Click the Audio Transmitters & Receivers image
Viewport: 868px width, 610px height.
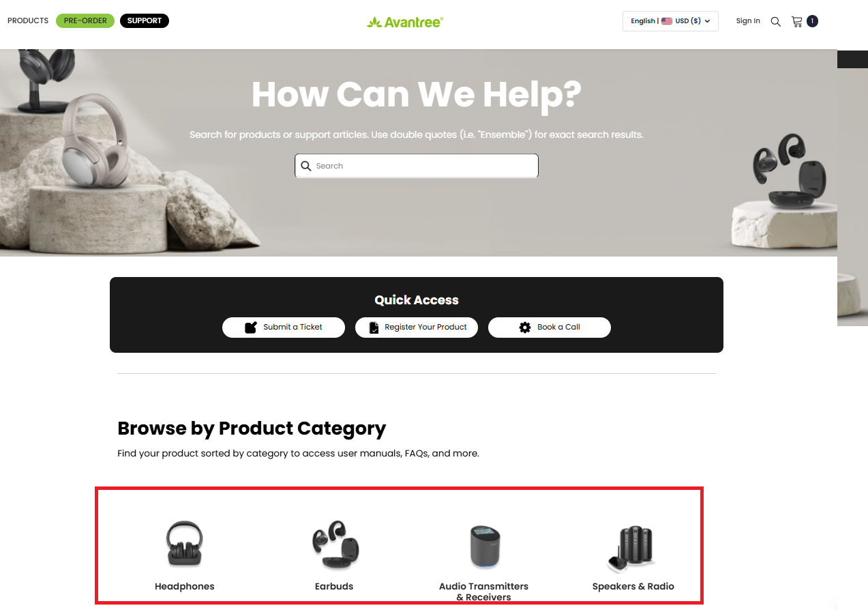pos(485,546)
